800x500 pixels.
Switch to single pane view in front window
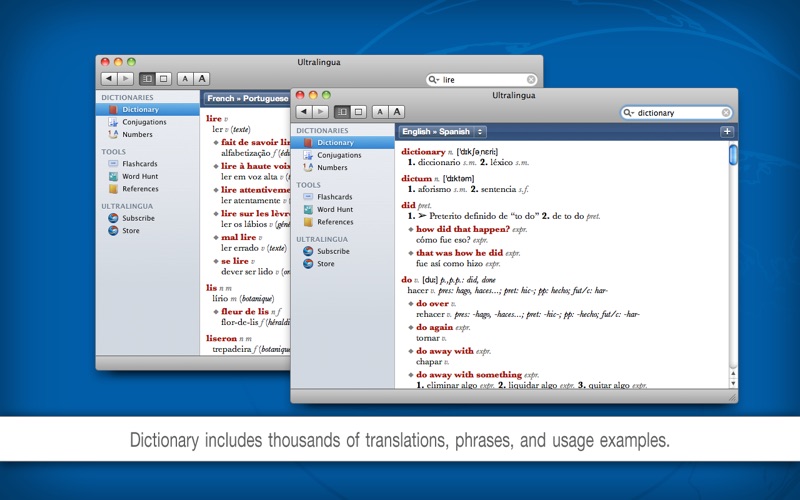pyautogui.click(x=358, y=112)
